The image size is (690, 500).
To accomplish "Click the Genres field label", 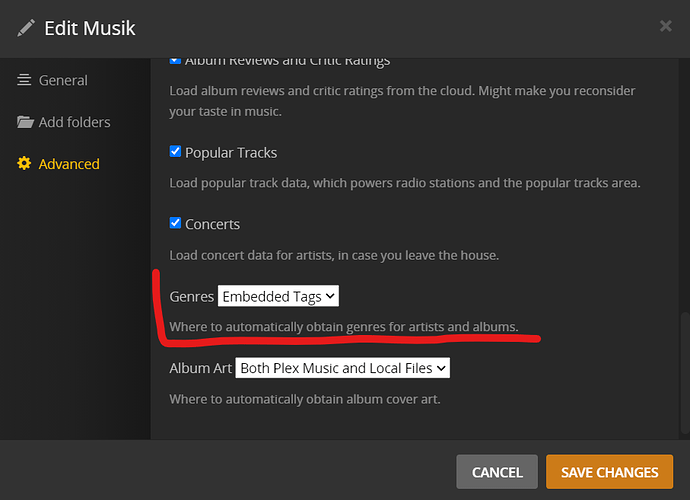I will tap(192, 296).
